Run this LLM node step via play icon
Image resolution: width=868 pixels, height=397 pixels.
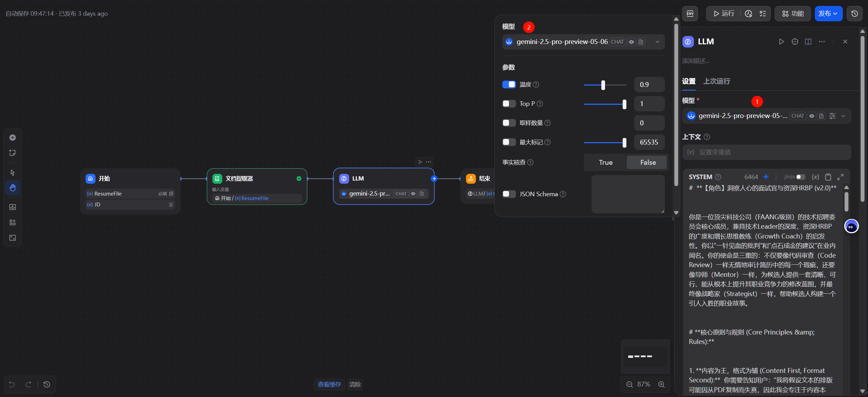(x=781, y=42)
